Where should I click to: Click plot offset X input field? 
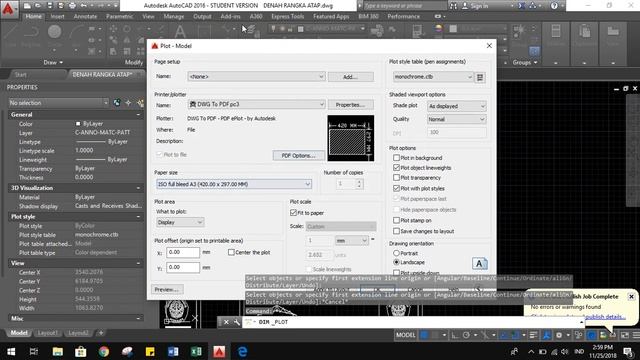pos(183,252)
